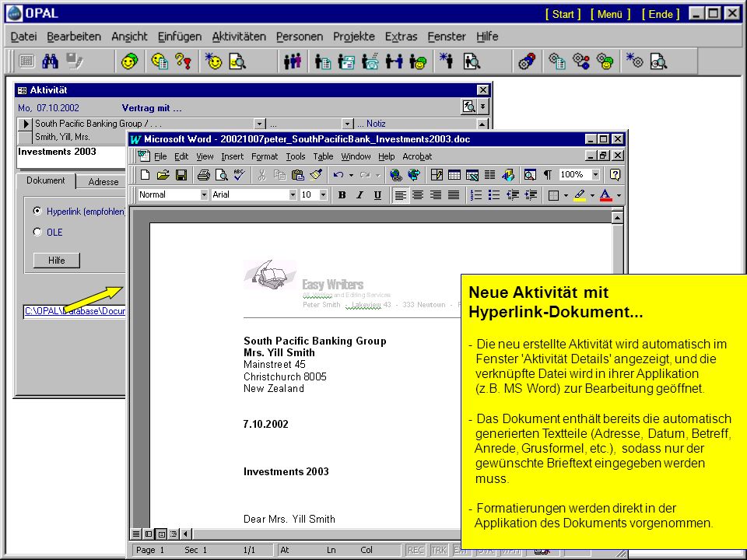
Task: Click horizontal scrollbar left arrow in Word
Action: coord(186,534)
